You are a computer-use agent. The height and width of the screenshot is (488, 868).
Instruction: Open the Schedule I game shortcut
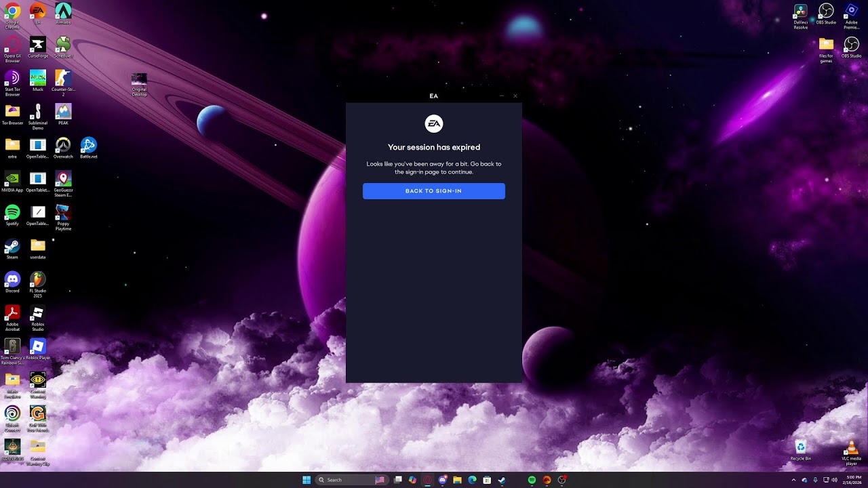pyautogui.click(x=63, y=47)
